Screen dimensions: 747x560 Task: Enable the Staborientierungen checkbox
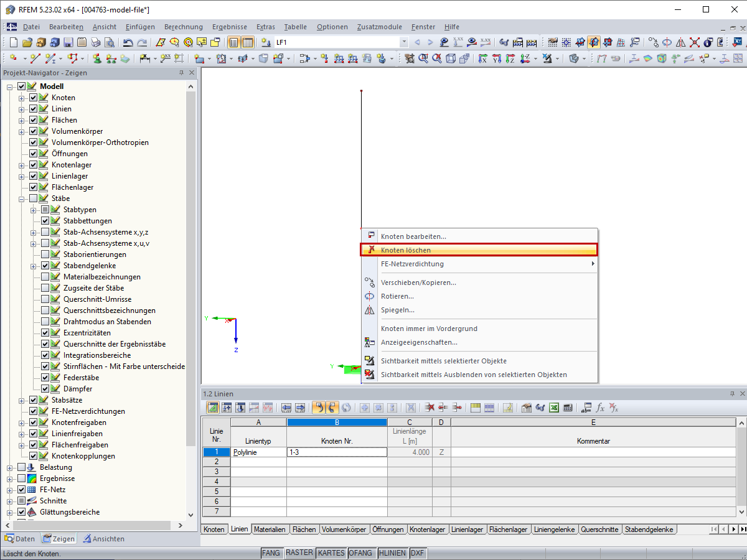click(45, 254)
